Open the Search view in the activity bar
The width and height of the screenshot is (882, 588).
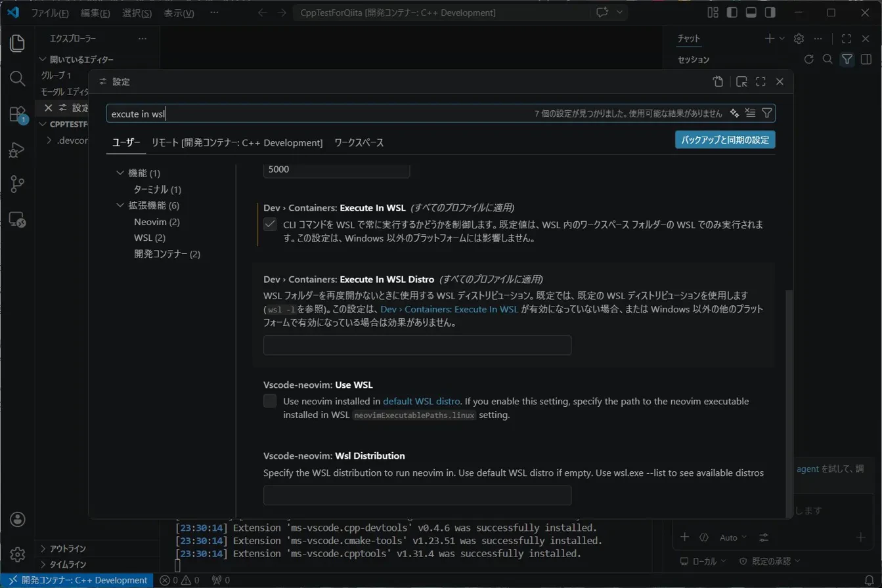17,77
